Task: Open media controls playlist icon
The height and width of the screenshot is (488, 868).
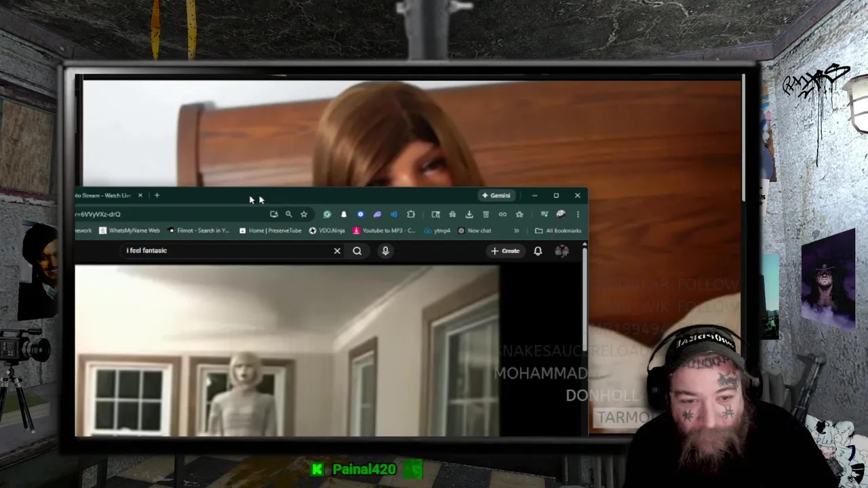Action: [x=544, y=214]
